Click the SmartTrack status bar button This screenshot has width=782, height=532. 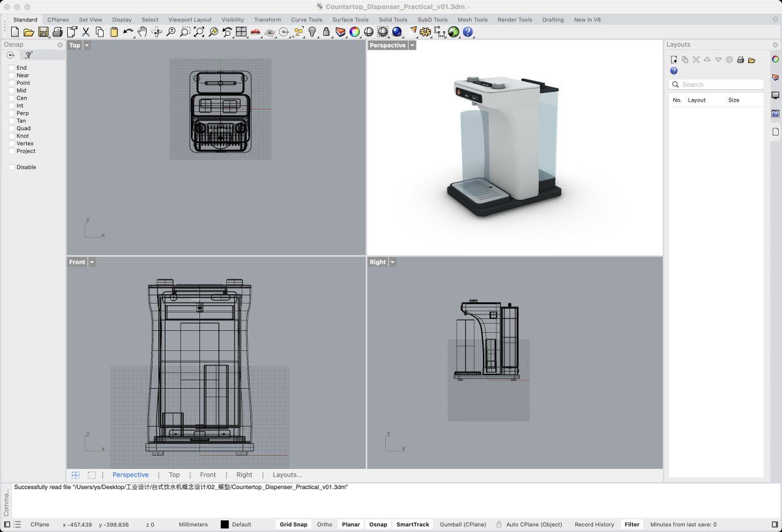tap(413, 525)
